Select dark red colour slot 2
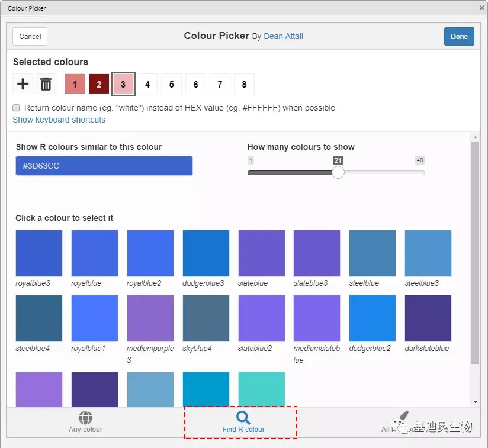 point(99,84)
